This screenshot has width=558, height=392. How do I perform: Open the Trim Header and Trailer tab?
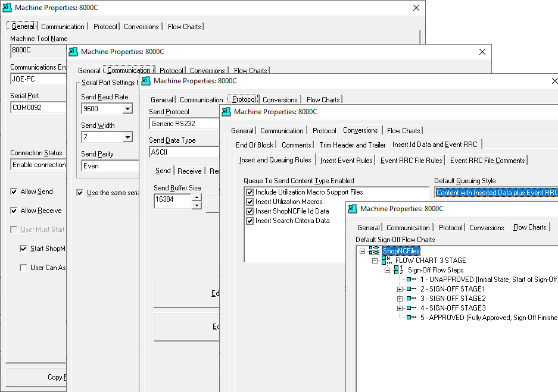353,145
